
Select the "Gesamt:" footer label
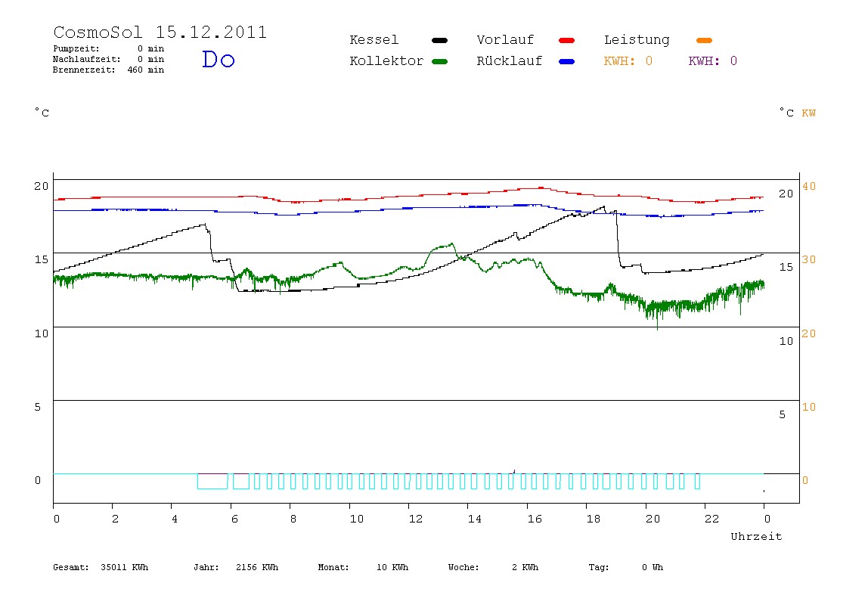(x=71, y=567)
